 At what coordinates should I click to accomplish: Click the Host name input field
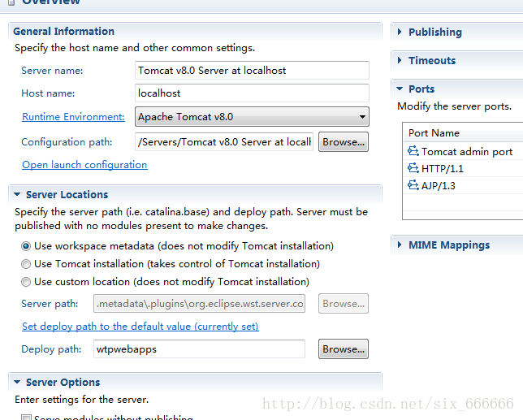click(x=252, y=93)
